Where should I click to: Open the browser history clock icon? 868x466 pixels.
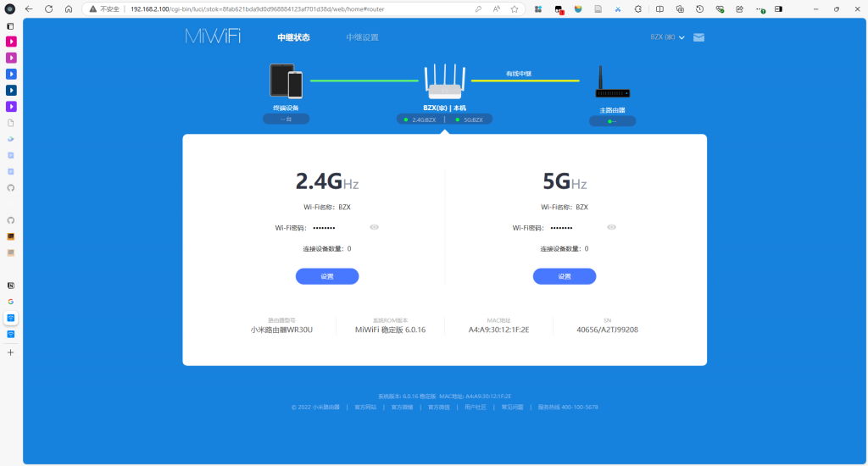coord(699,8)
